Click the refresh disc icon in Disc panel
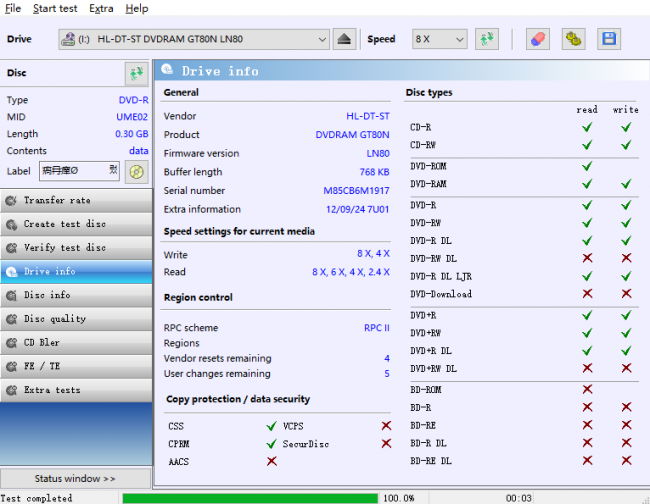650x504 pixels. (136, 74)
